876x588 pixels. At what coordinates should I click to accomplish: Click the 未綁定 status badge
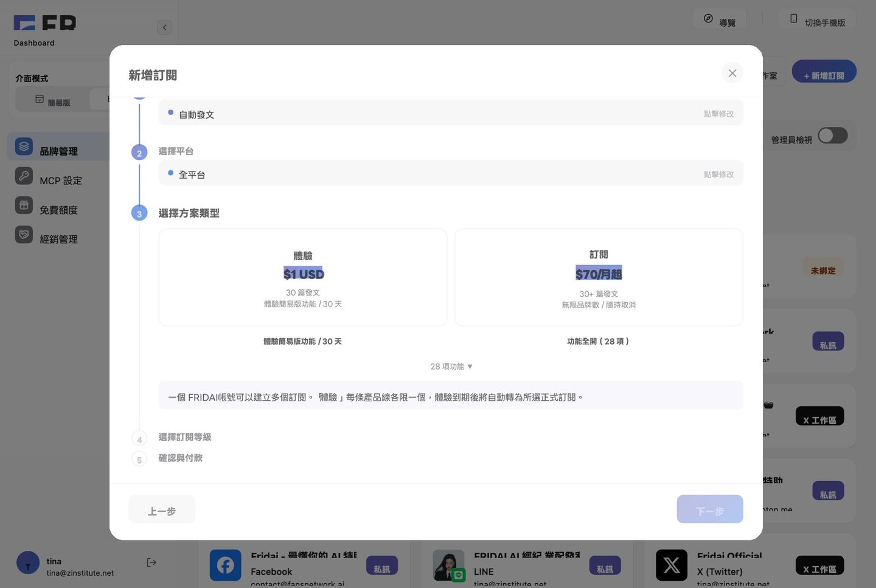click(x=823, y=268)
